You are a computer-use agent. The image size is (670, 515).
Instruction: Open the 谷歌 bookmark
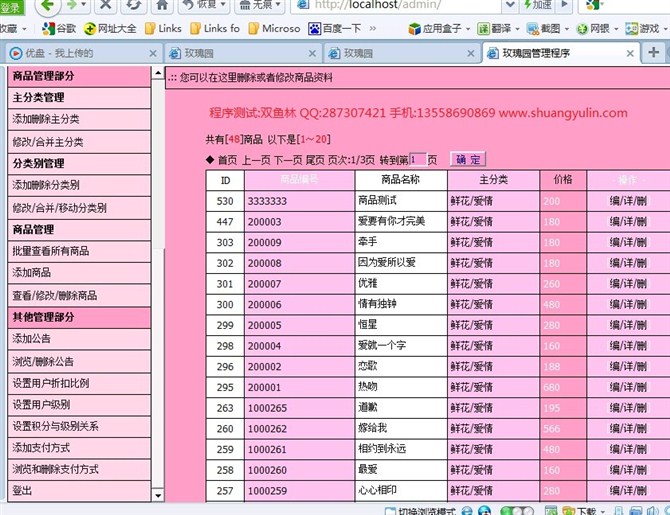tap(59, 29)
